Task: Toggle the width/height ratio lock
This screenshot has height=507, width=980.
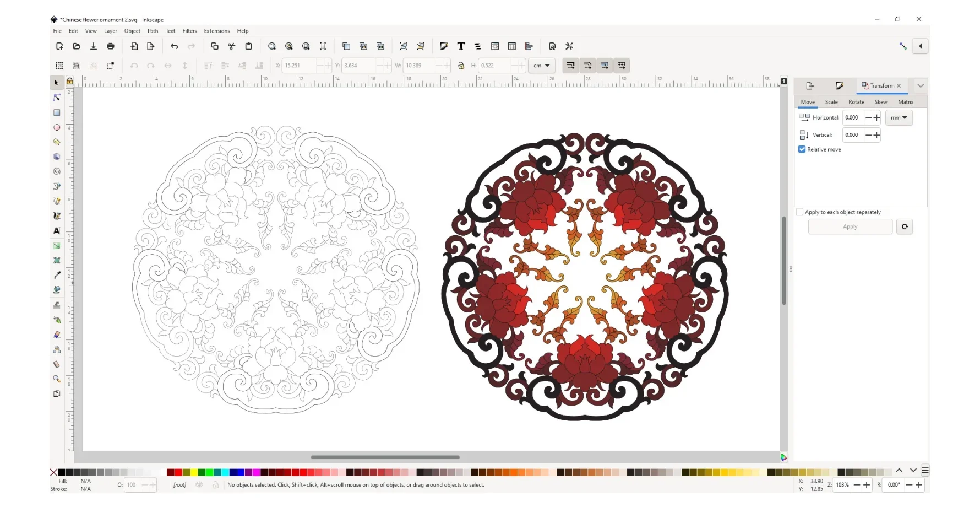Action: coord(461,66)
